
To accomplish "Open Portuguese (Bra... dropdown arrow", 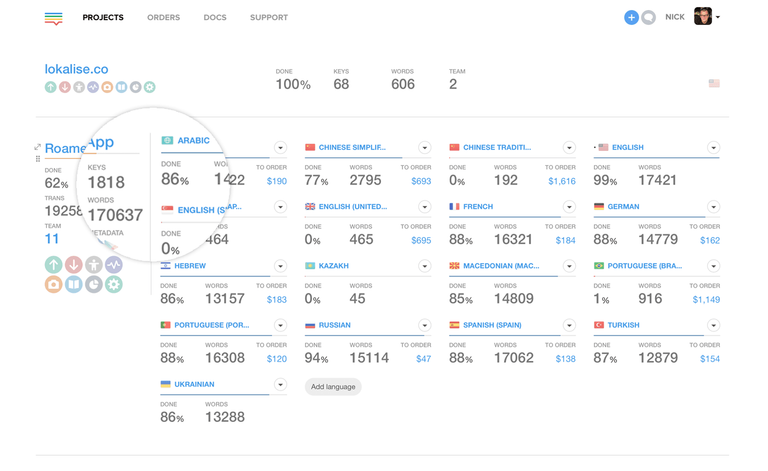I will point(714,266).
